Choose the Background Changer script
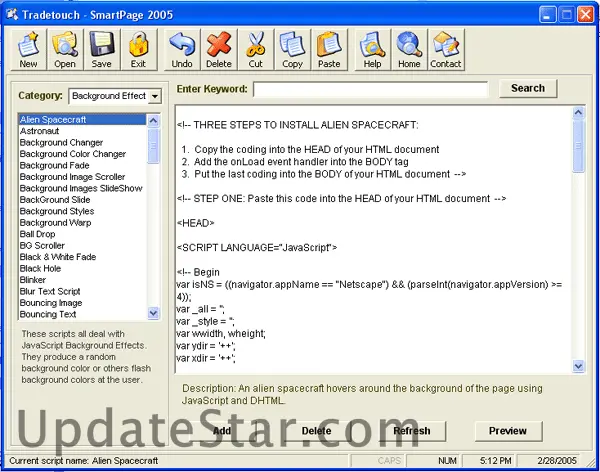Viewport: 600px width, 472px height. 82,143
